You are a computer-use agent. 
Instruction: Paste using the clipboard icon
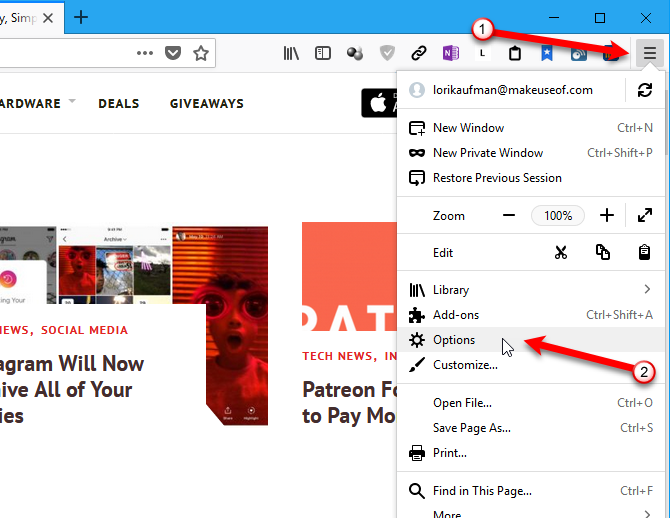pos(645,253)
